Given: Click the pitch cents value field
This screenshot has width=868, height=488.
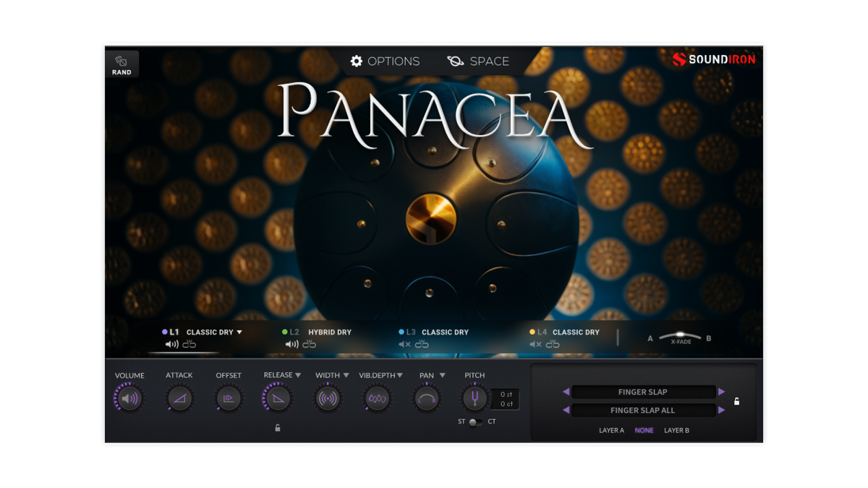Looking at the screenshot, I should click(x=506, y=404).
